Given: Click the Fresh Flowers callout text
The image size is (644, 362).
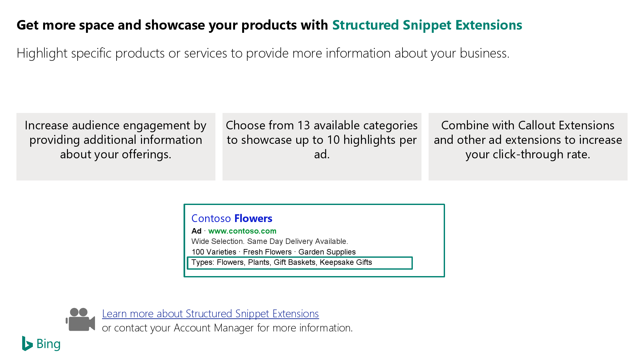Looking at the screenshot, I should 267,252.
